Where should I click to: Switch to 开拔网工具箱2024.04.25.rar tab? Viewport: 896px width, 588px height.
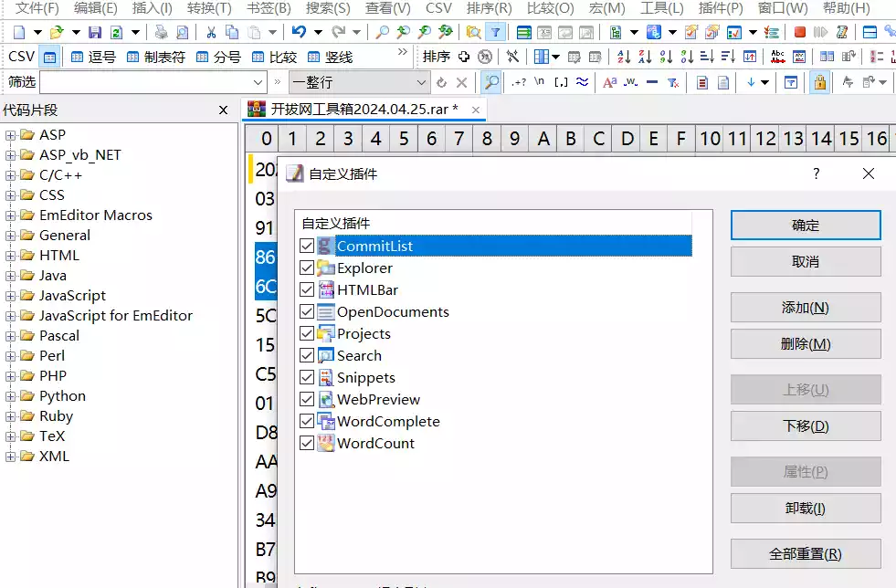pos(364,110)
